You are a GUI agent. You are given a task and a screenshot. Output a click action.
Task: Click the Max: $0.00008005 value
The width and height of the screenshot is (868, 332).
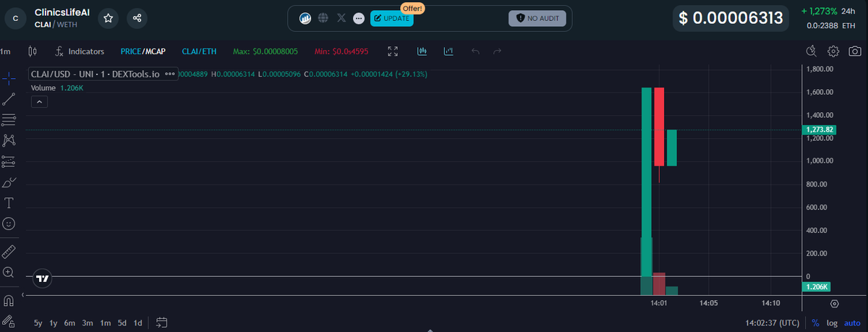(x=265, y=51)
